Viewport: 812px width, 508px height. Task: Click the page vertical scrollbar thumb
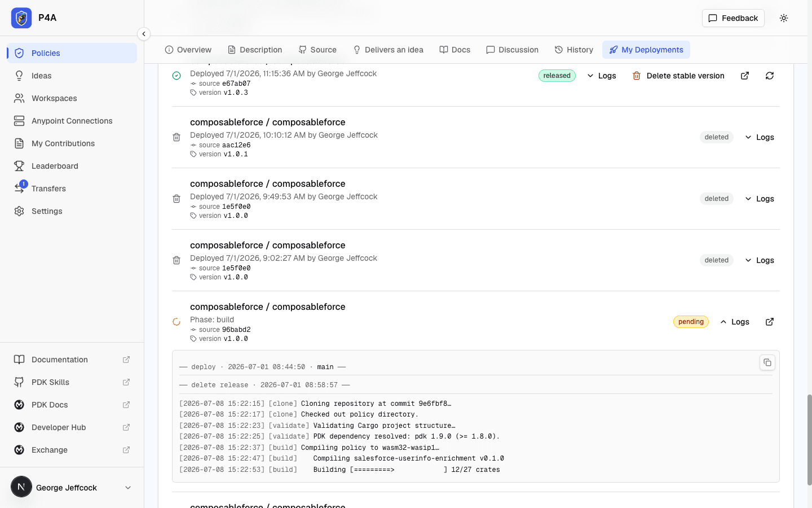point(809,440)
